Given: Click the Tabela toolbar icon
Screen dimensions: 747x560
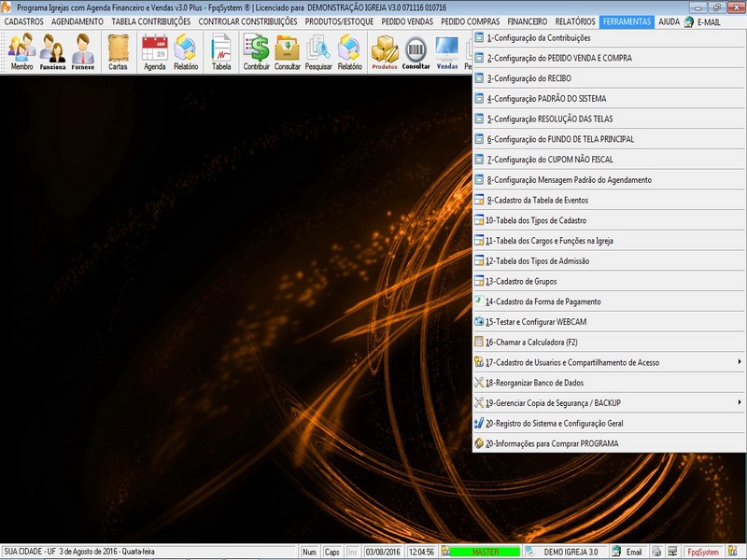Looking at the screenshot, I should tap(221, 51).
